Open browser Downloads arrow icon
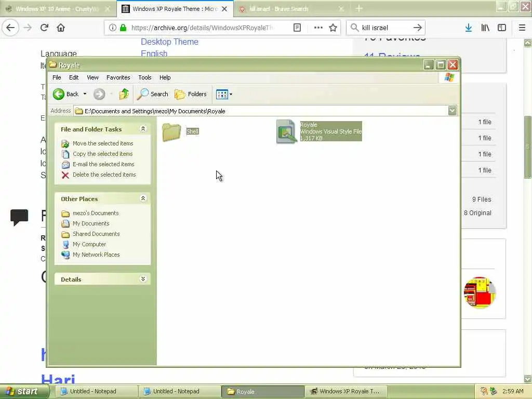532x399 pixels. coord(469,28)
